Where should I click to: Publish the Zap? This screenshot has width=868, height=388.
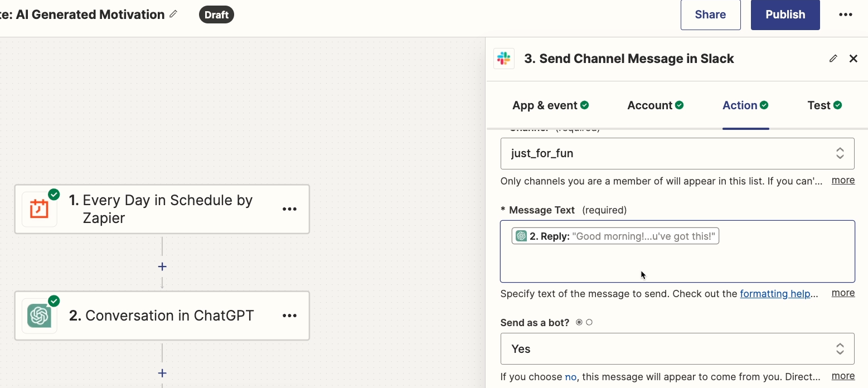point(785,14)
